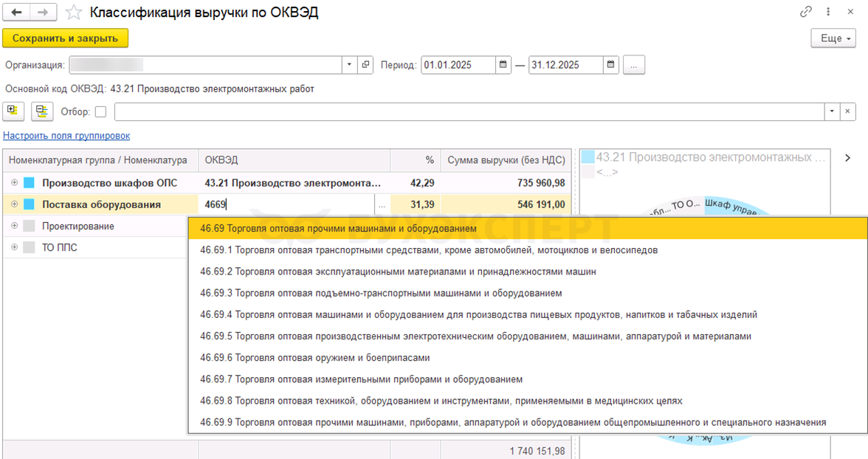This screenshot has height=459, width=868.
Task: Open the Организация dropdown list
Action: tap(349, 65)
